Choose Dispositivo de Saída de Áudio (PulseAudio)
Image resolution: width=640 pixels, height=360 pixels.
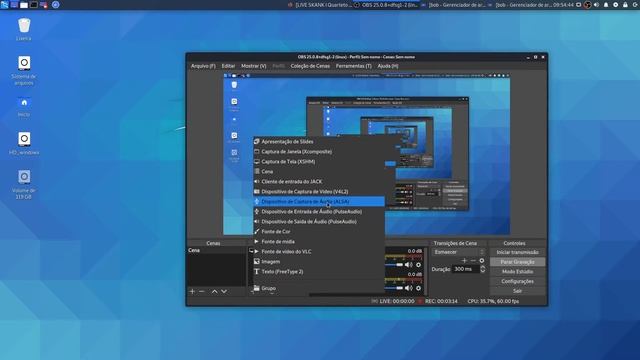coord(319,222)
